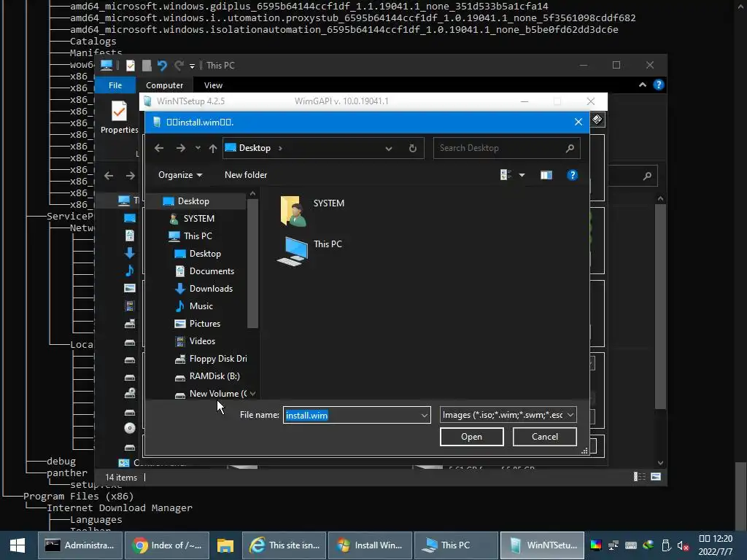Click the Cancel button
Screen dimensions: 747x560
(x=544, y=437)
